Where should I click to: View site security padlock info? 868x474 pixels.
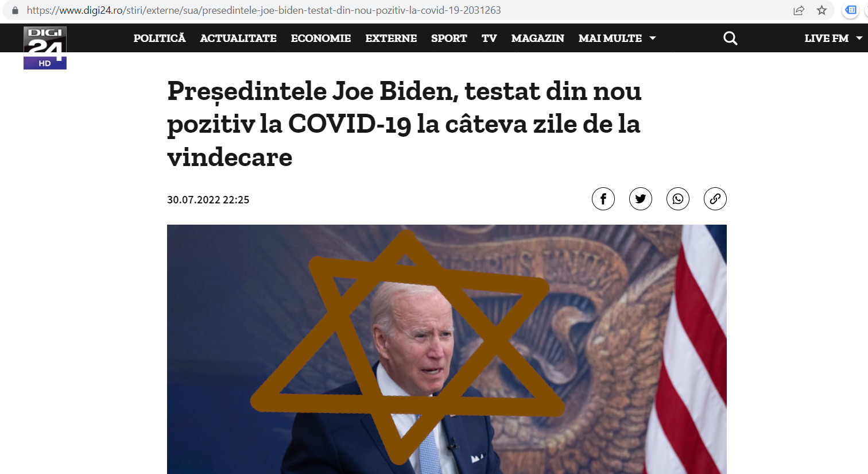pos(15,10)
